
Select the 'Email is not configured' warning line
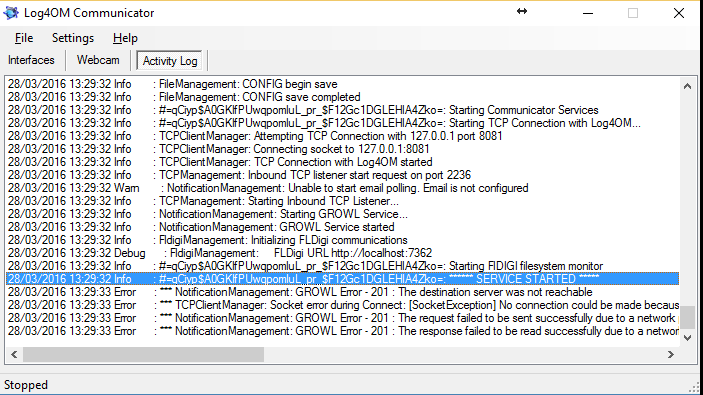point(343,188)
